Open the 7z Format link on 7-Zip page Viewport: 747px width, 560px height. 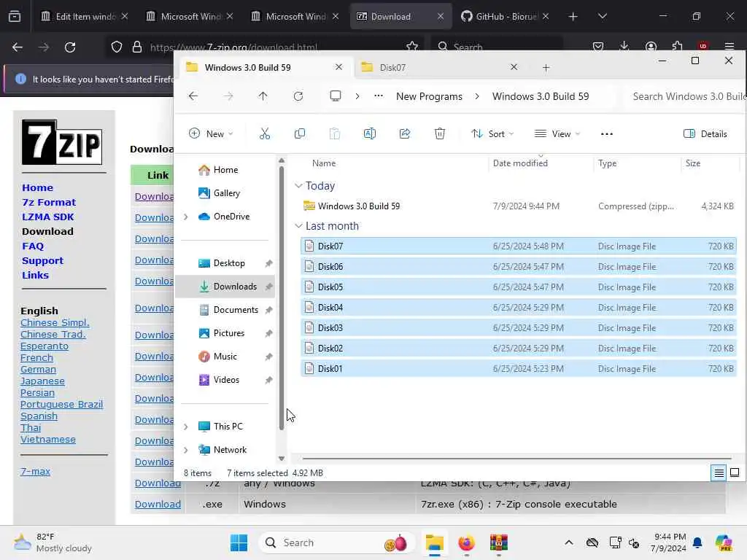click(x=49, y=203)
